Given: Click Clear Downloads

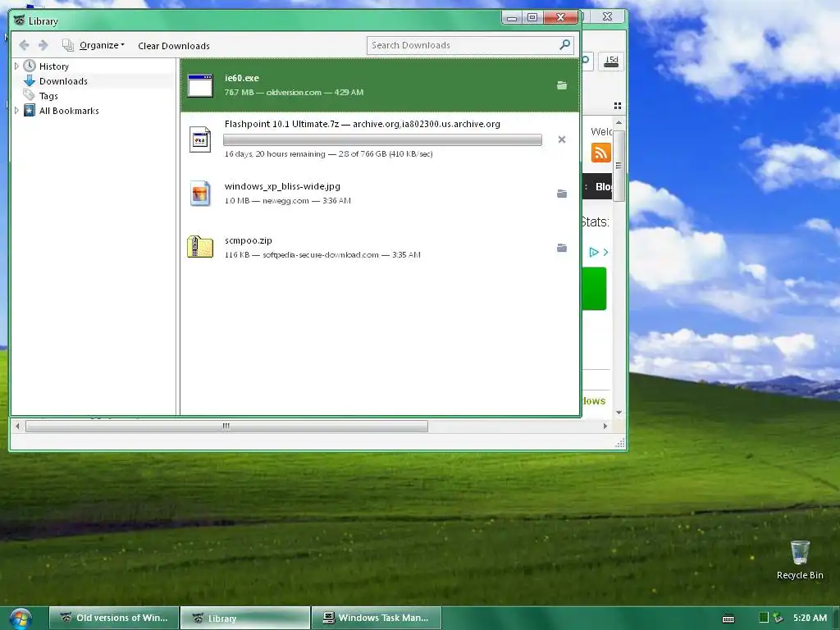Looking at the screenshot, I should pos(174,46).
